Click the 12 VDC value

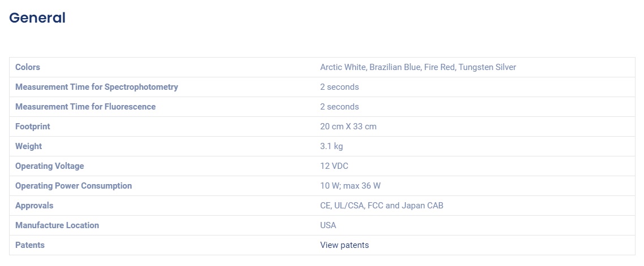pyautogui.click(x=334, y=166)
